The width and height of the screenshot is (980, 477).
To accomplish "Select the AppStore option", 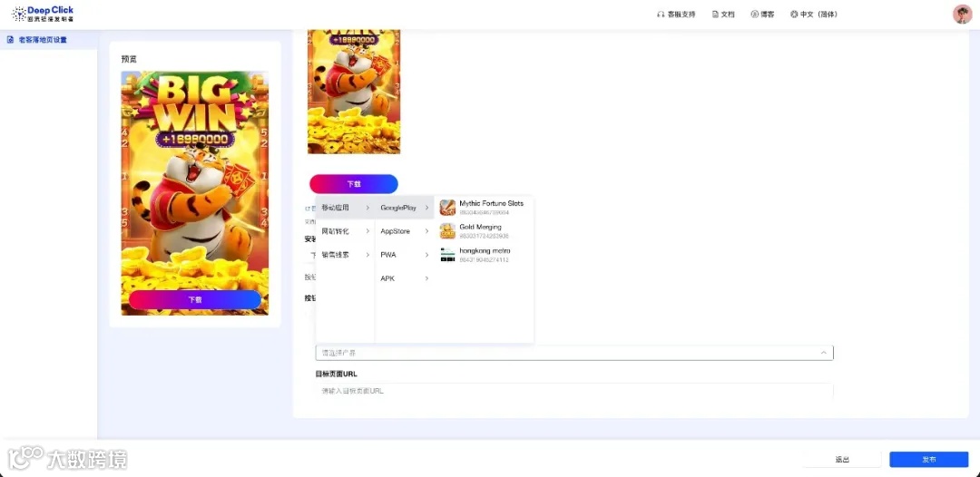I will [x=405, y=231].
